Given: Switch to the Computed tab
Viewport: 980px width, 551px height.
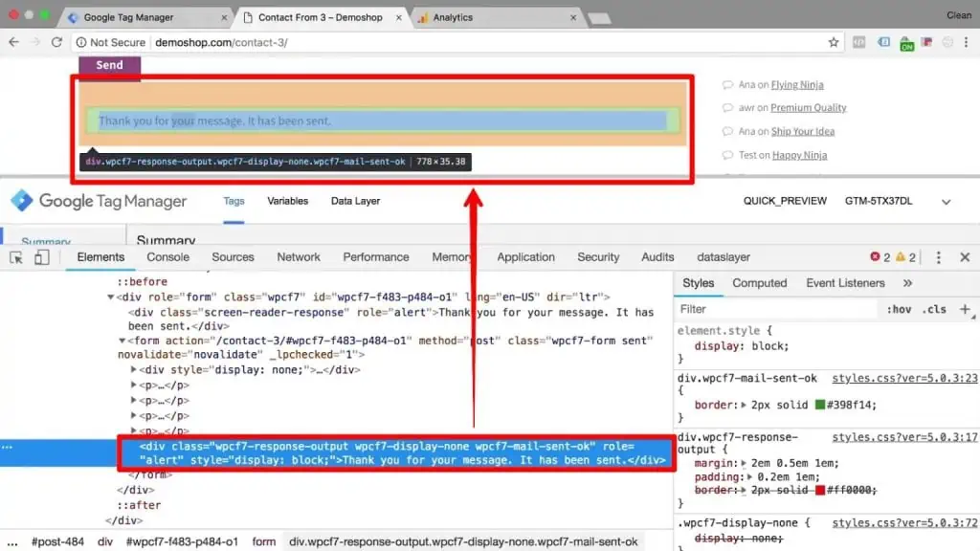Looking at the screenshot, I should (x=759, y=282).
